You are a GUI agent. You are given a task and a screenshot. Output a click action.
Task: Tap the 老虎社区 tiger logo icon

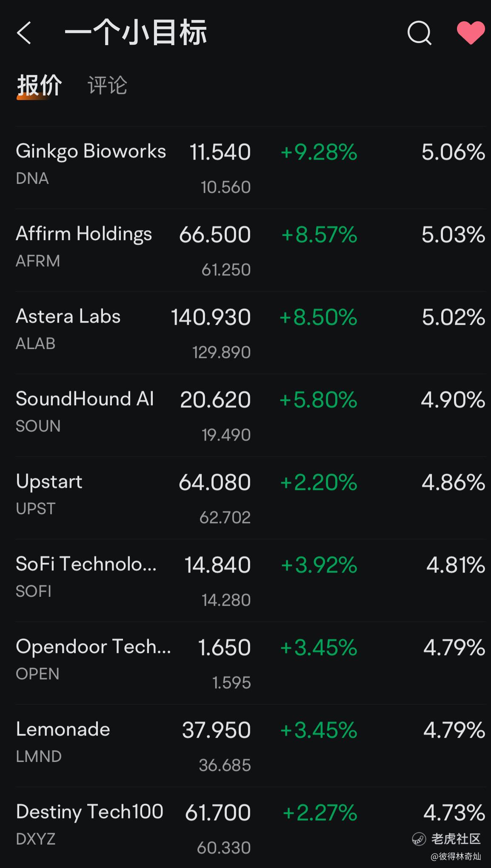(419, 839)
